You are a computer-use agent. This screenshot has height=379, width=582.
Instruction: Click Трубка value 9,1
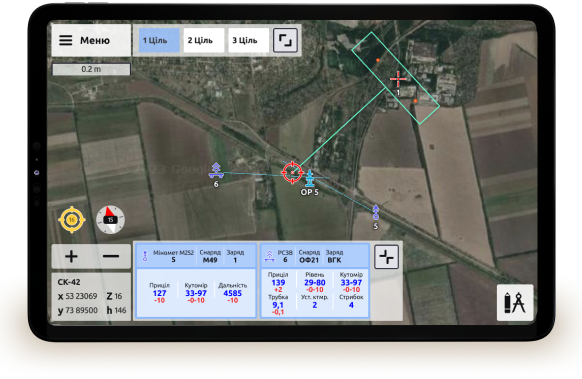[278, 305]
